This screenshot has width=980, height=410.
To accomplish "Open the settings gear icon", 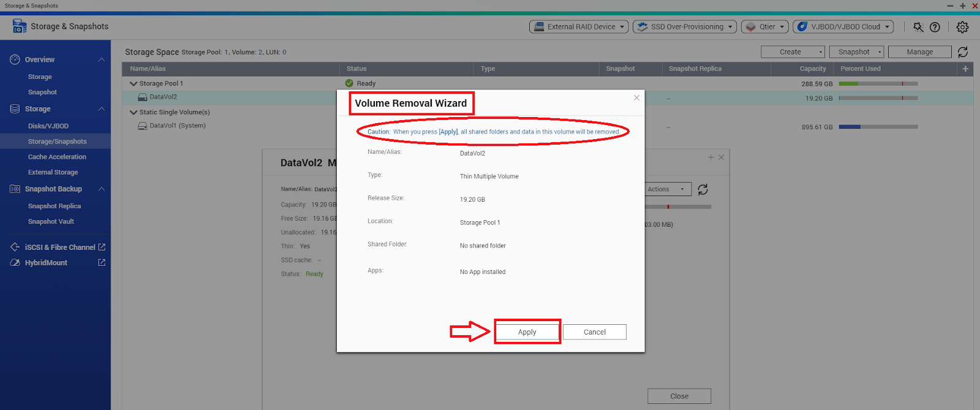I will point(962,27).
